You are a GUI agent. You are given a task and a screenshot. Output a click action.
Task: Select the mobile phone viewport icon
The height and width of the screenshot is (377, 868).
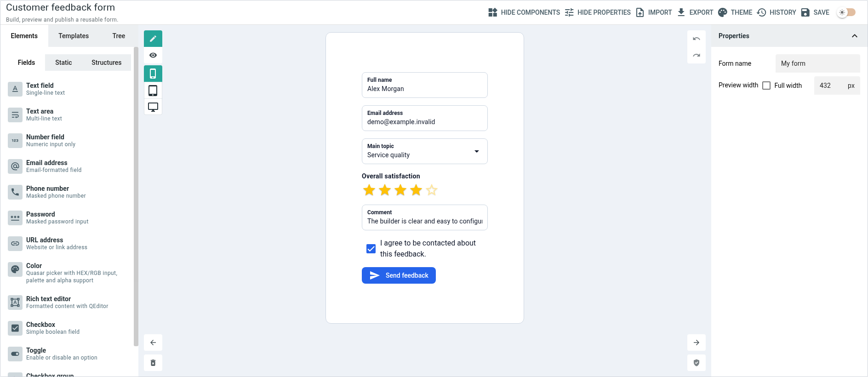(153, 74)
